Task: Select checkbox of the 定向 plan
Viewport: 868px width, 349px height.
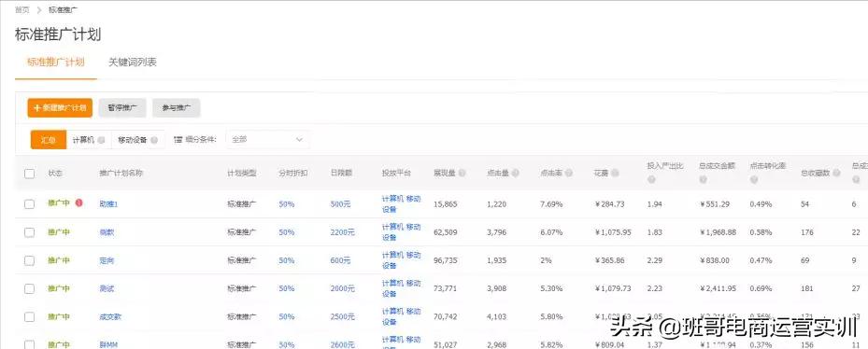Action: tap(29, 260)
